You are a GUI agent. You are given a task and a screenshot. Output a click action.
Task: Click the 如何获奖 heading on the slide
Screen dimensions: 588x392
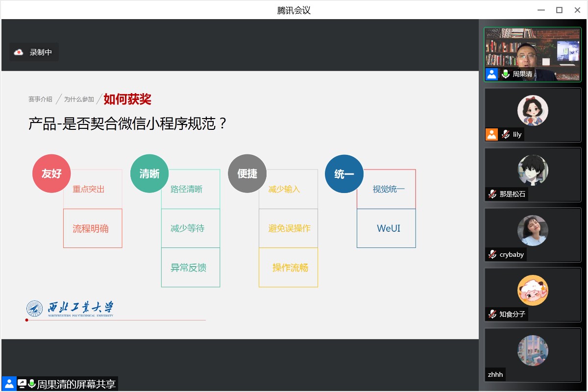click(127, 99)
